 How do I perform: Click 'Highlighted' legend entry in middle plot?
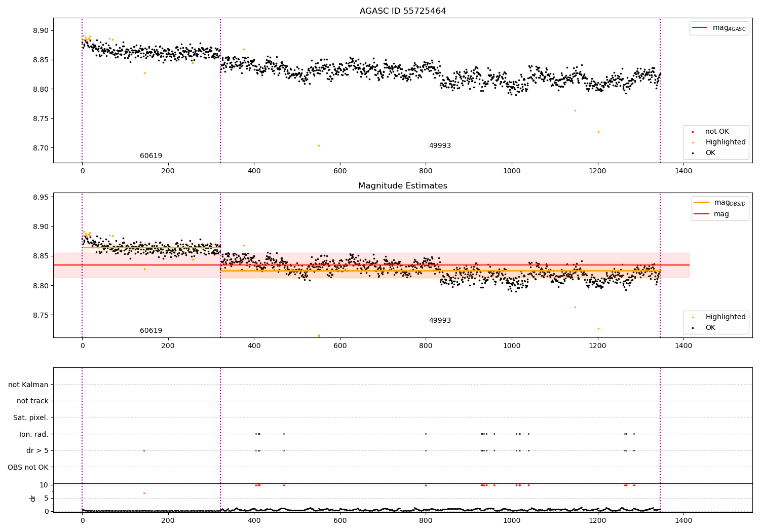[x=725, y=317]
